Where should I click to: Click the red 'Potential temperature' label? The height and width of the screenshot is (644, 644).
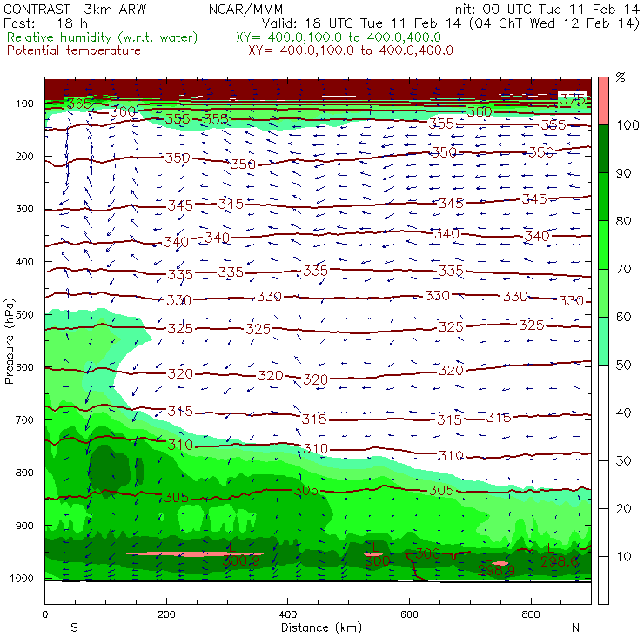(x=74, y=50)
